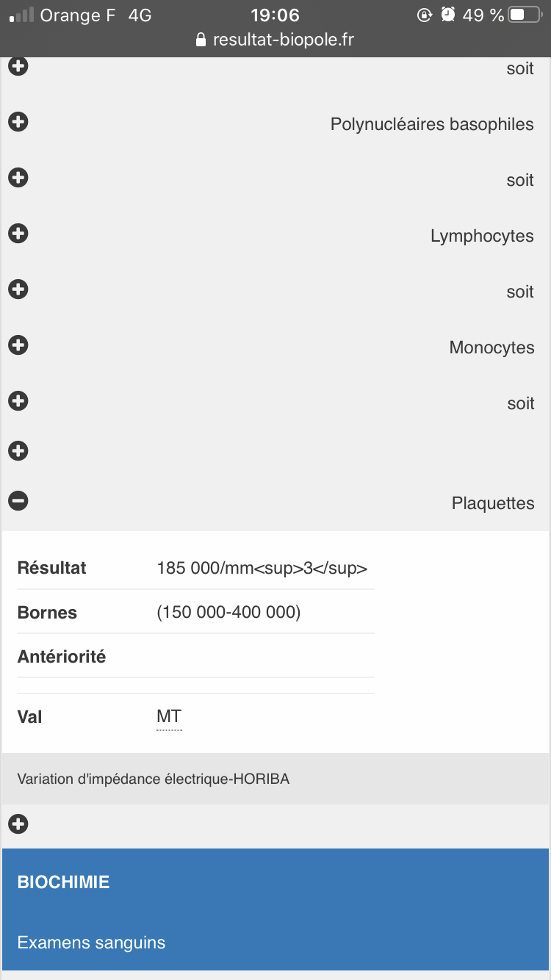The width and height of the screenshot is (551, 980).
Task: Collapse the Plaquettes details with minus icon
Action: click(18, 501)
